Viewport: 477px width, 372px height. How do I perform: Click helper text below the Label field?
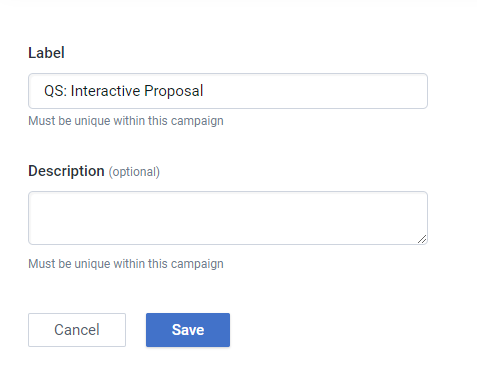(126, 121)
